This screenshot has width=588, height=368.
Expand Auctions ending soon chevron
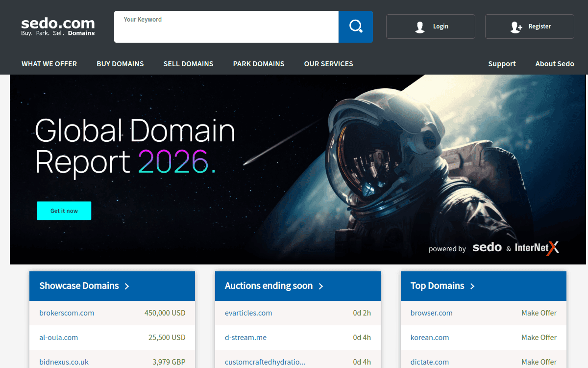pyautogui.click(x=321, y=286)
